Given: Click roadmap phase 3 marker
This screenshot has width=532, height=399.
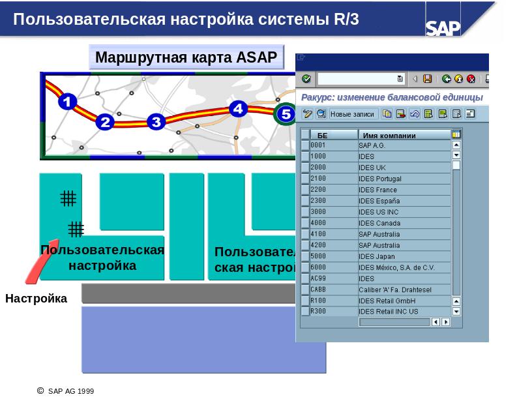Looking at the screenshot, I should tap(156, 121).
